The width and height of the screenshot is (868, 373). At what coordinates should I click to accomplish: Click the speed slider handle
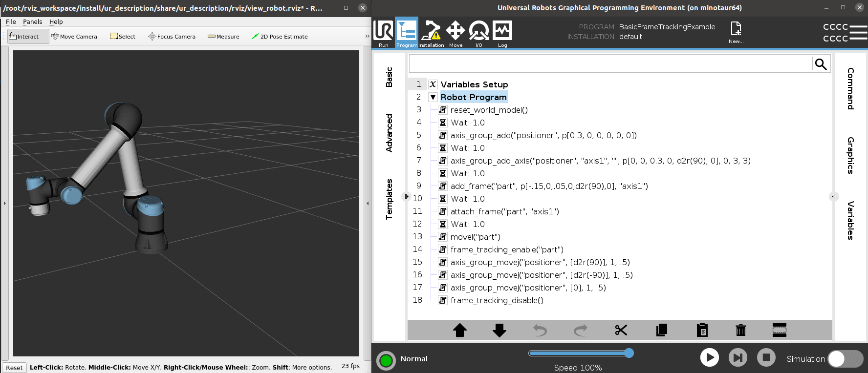[629, 353]
